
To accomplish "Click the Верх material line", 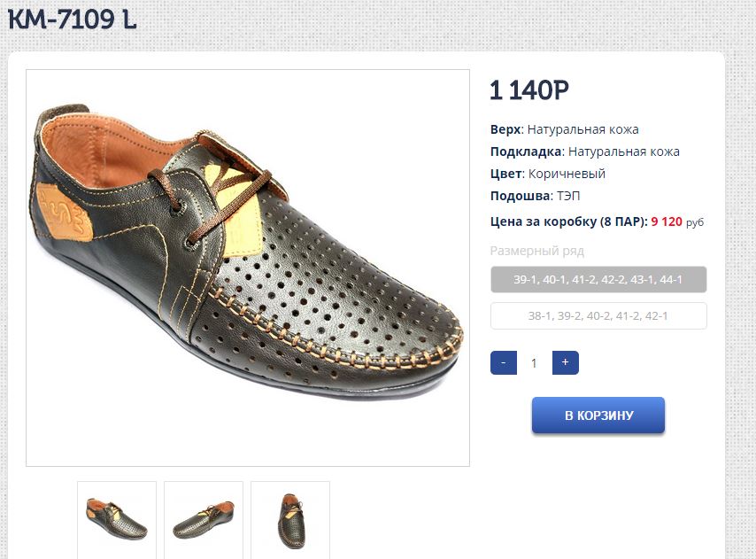I will click(565, 129).
